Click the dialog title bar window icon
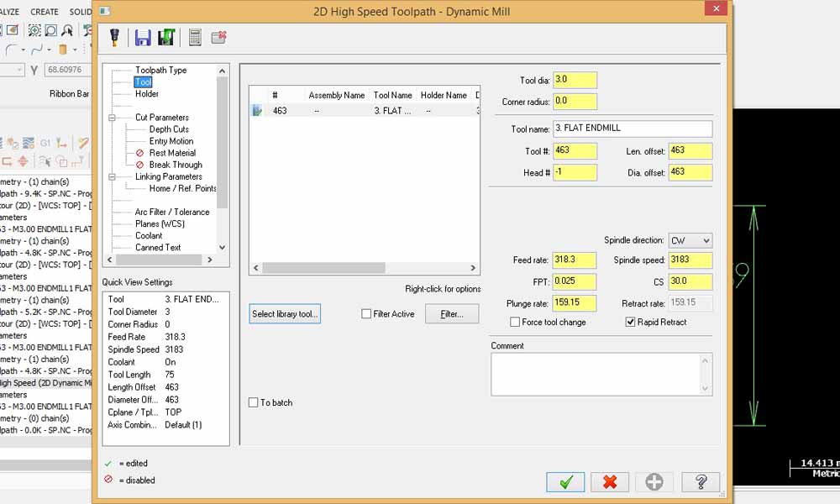The height and width of the screenshot is (504, 840). (105, 11)
